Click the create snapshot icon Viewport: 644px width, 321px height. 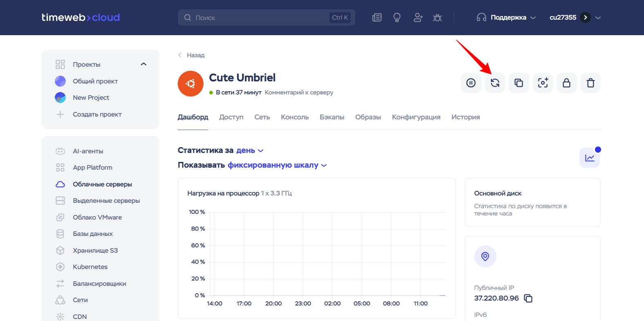[543, 83]
